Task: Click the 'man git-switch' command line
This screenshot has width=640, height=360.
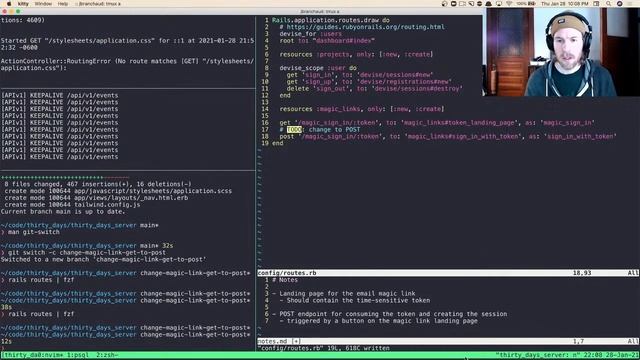Action: (33, 232)
